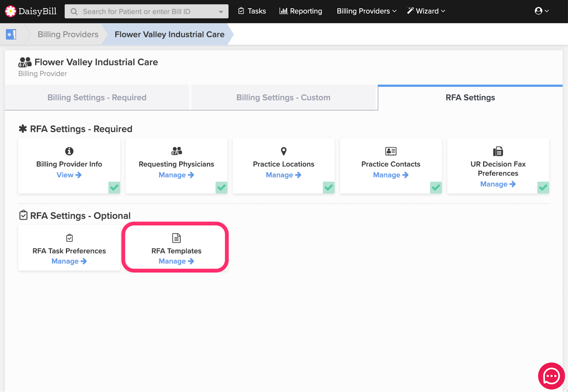568x392 pixels.
Task: Click the home breadcrumb icon
Action: (x=11, y=34)
